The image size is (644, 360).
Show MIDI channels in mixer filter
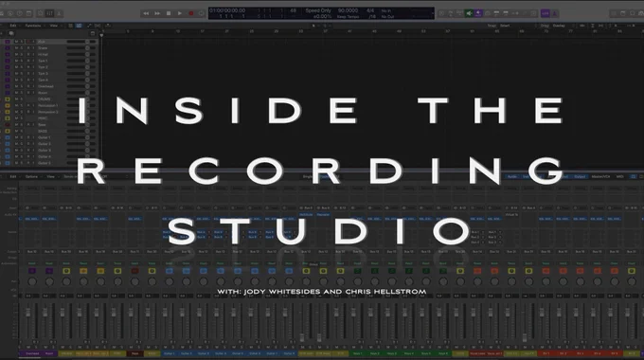620,177
